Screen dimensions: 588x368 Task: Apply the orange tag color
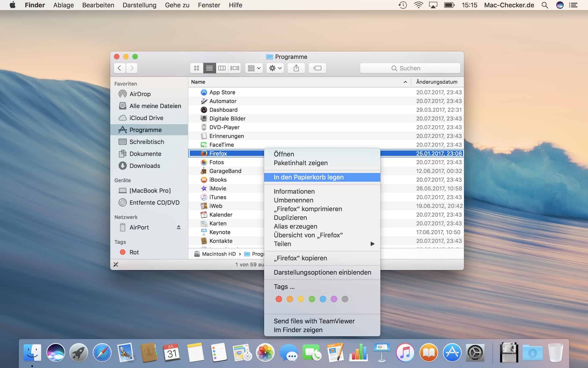[290, 299]
